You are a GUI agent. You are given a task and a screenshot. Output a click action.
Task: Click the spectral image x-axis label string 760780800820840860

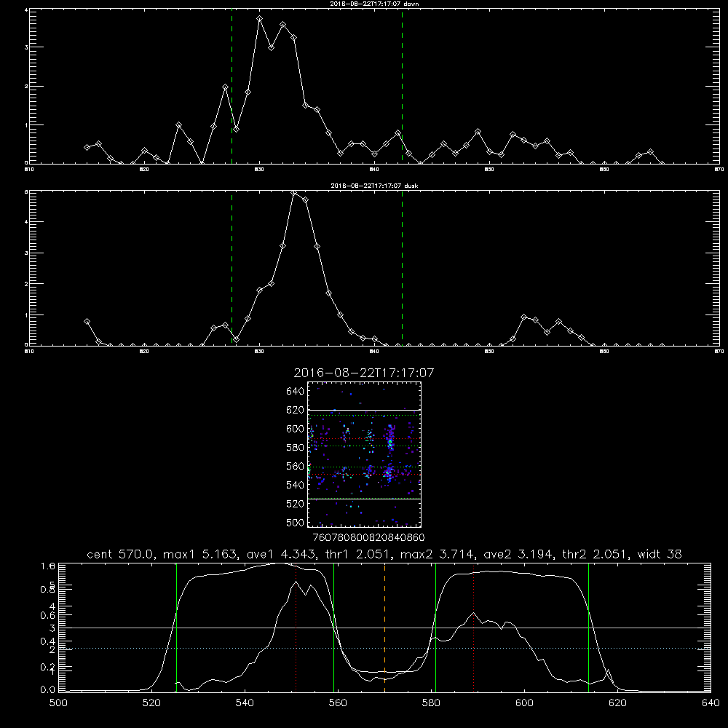[x=368, y=537]
